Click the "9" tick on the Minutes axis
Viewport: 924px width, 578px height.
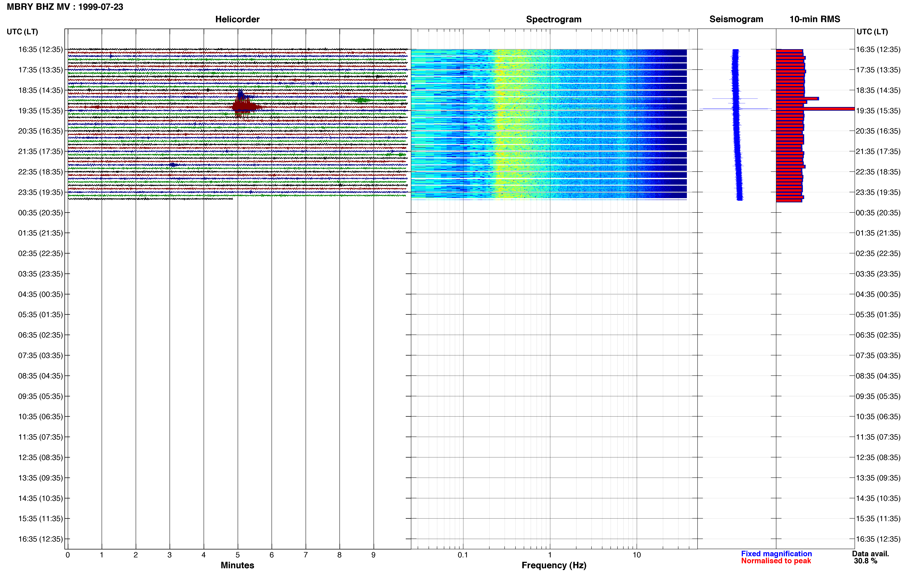pos(373,555)
